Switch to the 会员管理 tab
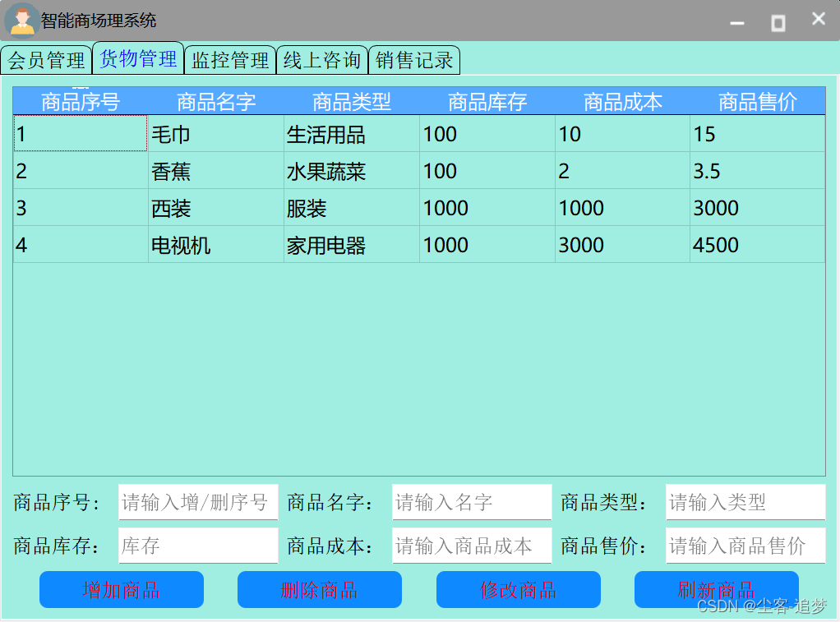Viewport: 840px width, 622px height. (46, 60)
